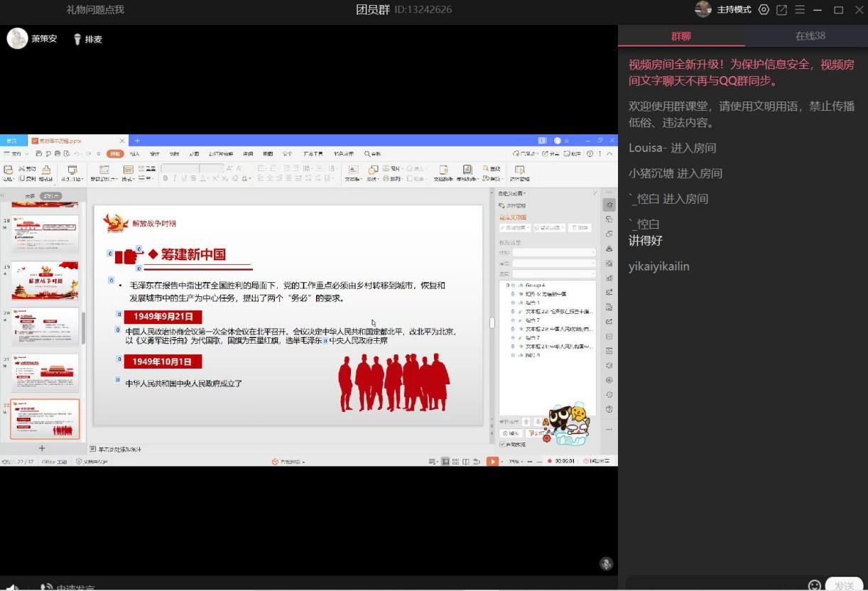Switch to the 在线38 tab

point(810,36)
